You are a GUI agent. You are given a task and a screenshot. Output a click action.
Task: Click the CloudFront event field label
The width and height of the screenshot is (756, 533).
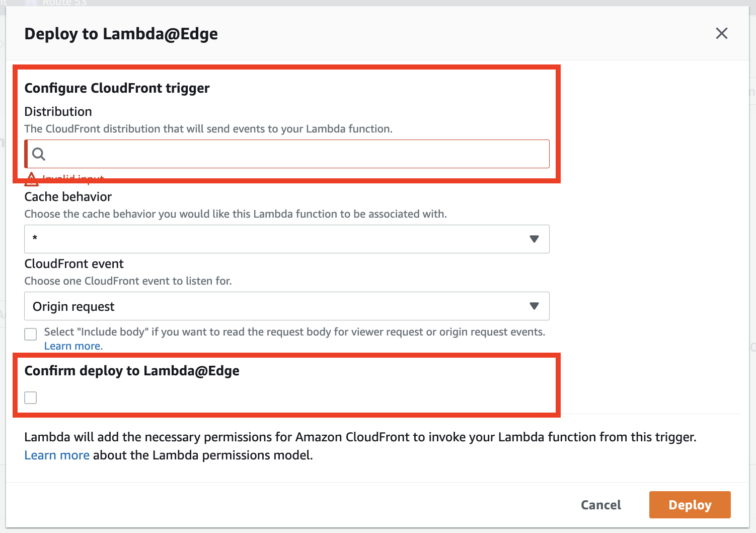pos(74,264)
